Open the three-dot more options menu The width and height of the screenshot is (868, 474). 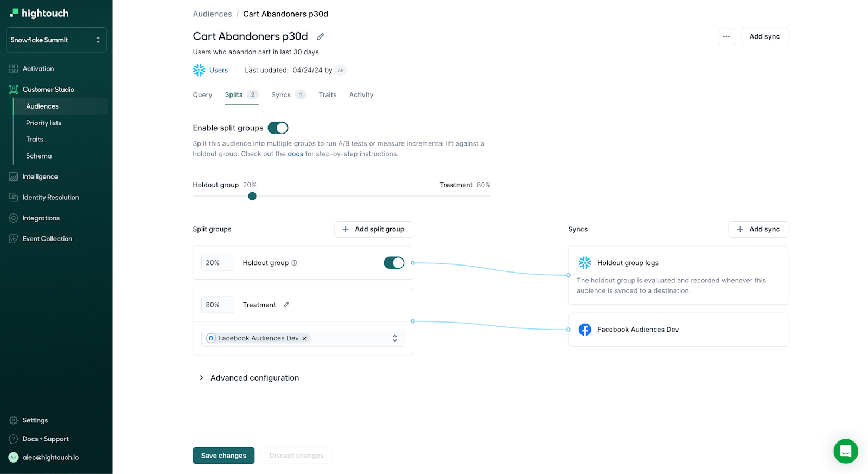coord(726,36)
